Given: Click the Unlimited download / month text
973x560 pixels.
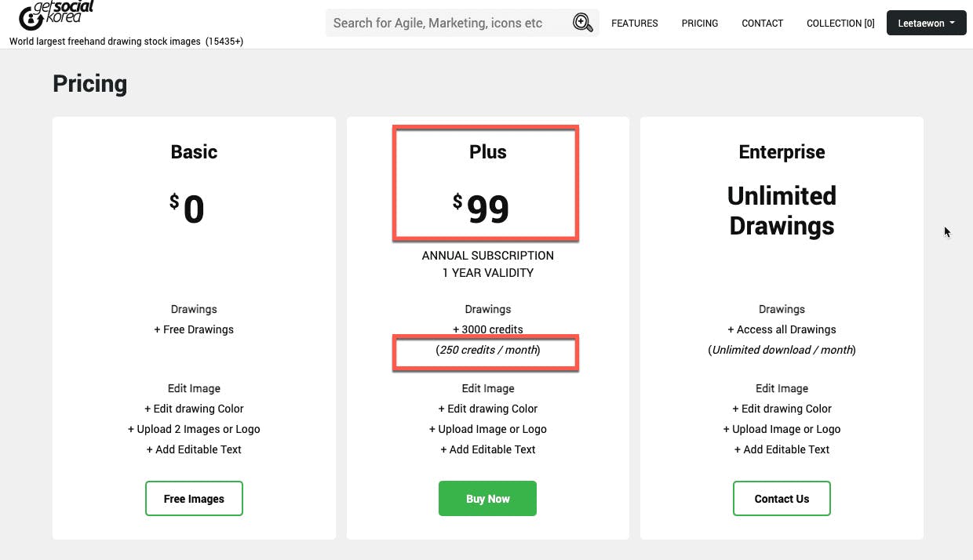Looking at the screenshot, I should 782,350.
